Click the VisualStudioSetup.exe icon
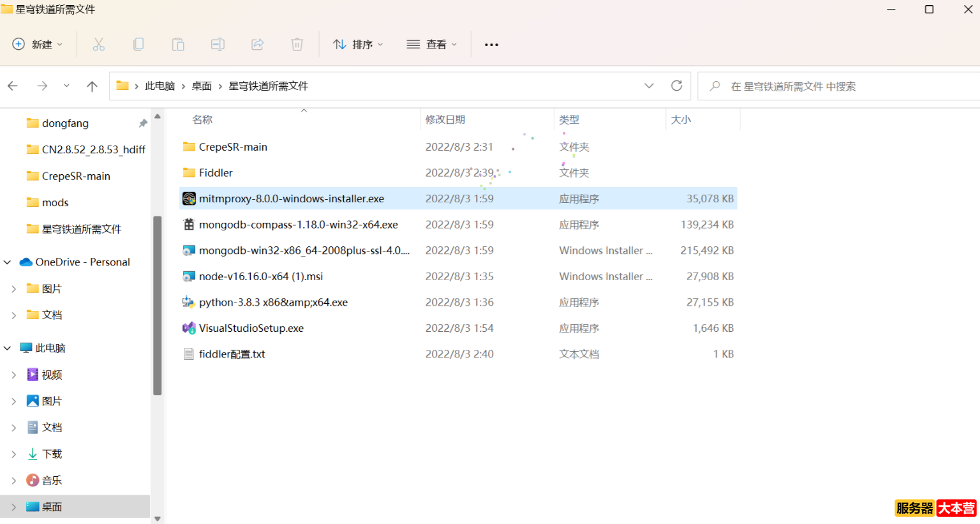 (x=189, y=328)
